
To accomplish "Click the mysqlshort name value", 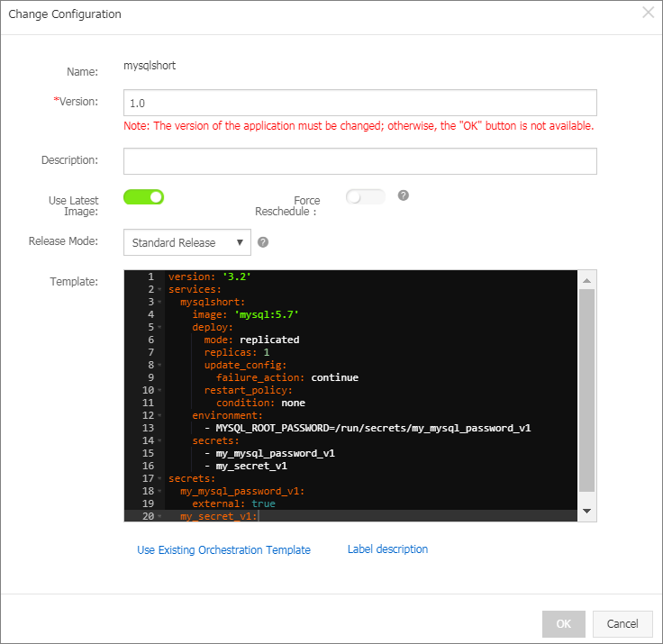I will click(x=150, y=66).
